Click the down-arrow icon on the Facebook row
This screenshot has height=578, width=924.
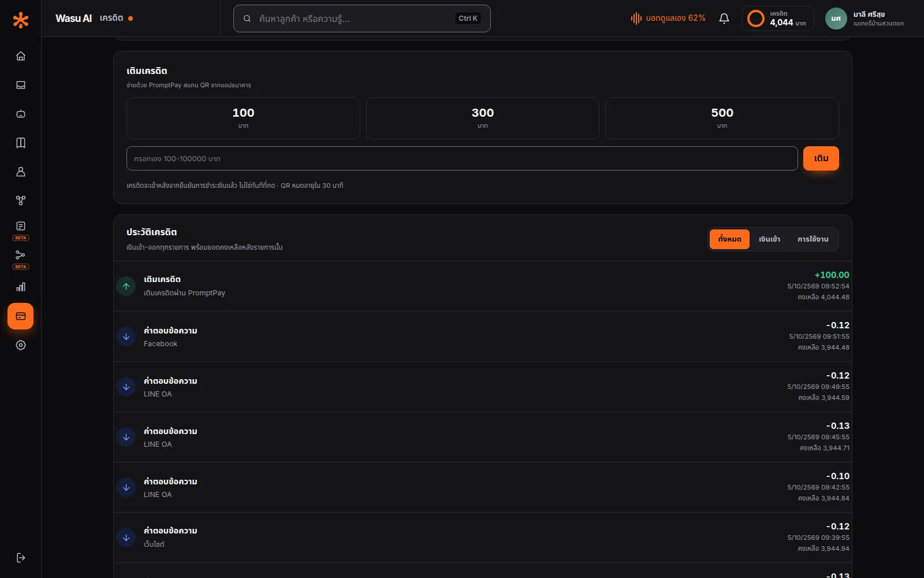pyautogui.click(x=126, y=336)
